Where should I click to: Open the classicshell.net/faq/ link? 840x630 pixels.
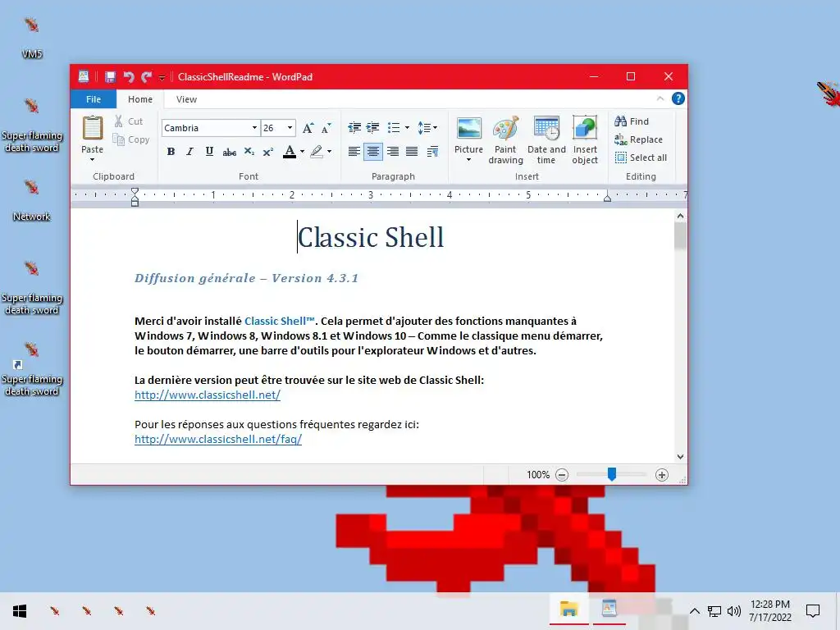[x=218, y=440]
